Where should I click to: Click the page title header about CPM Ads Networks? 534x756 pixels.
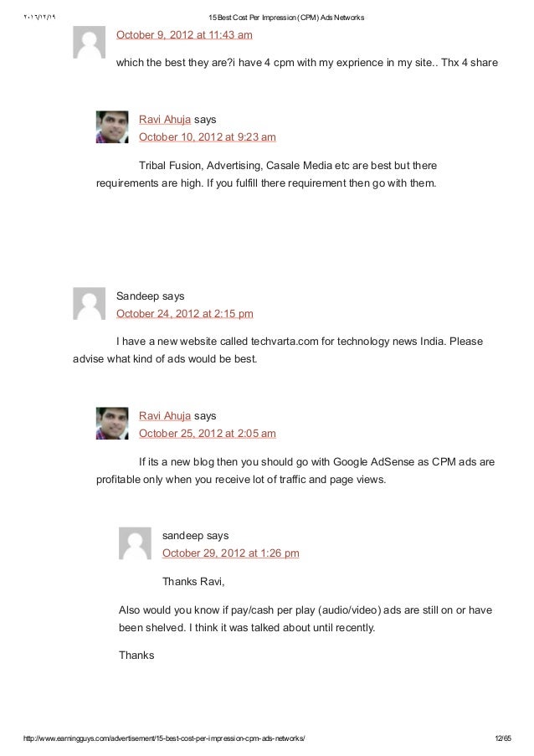(x=286, y=18)
